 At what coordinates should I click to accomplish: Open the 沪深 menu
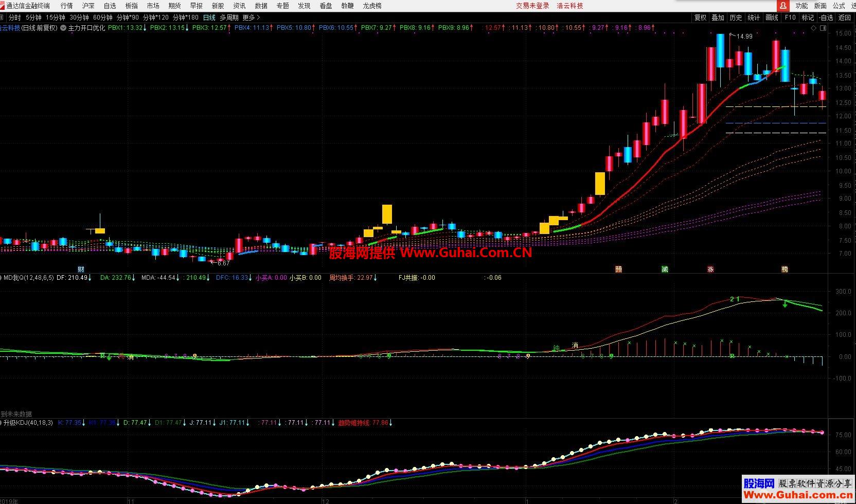pos(88,6)
